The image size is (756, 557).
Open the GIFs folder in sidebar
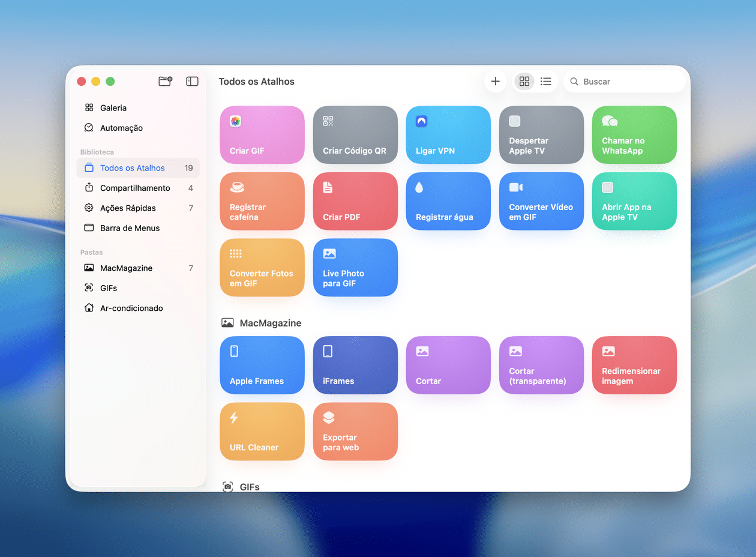click(138, 288)
